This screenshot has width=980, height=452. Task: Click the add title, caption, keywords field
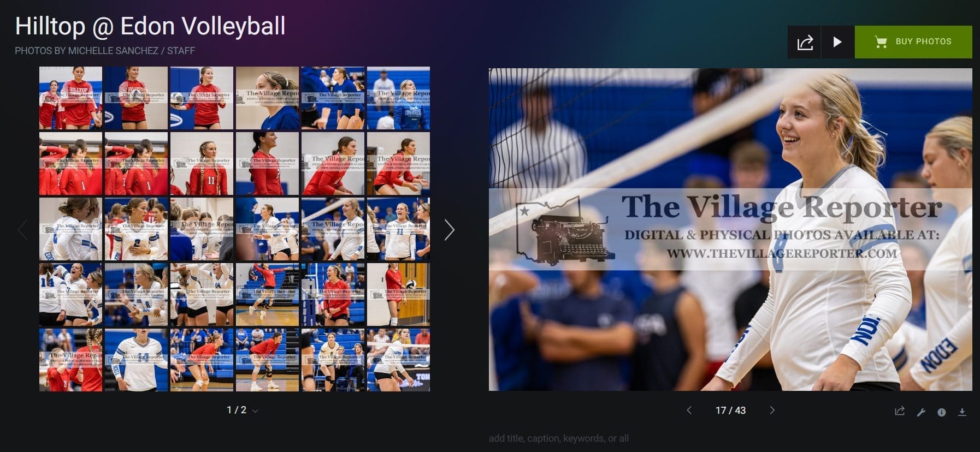point(559,438)
